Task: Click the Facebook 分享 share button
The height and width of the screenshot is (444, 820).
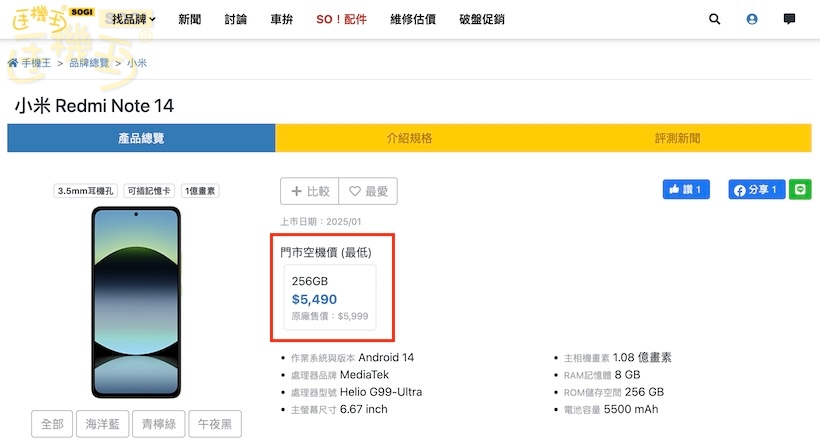Action: tap(756, 190)
